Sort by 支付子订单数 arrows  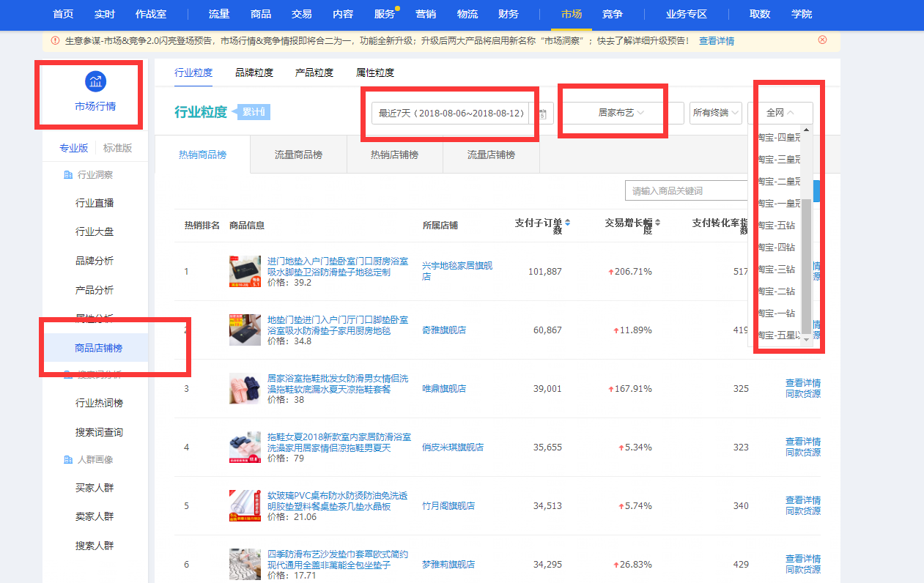(x=567, y=223)
